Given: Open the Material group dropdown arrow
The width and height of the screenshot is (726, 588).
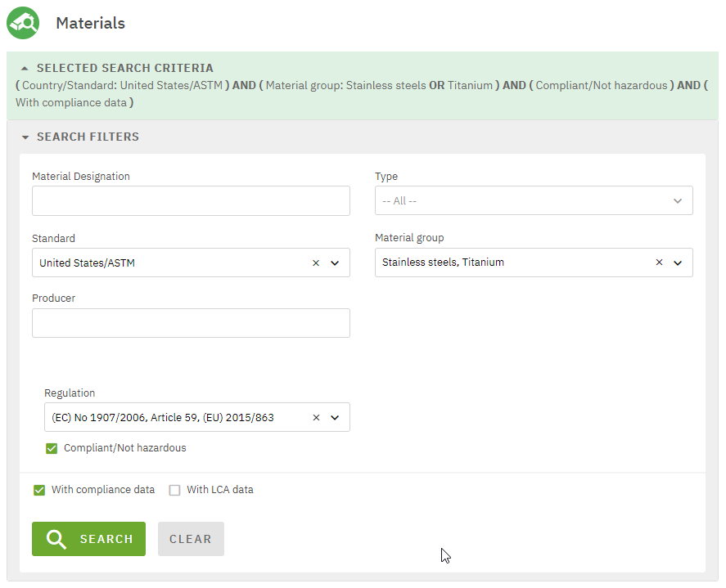Looking at the screenshot, I should pyautogui.click(x=678, y=263).
